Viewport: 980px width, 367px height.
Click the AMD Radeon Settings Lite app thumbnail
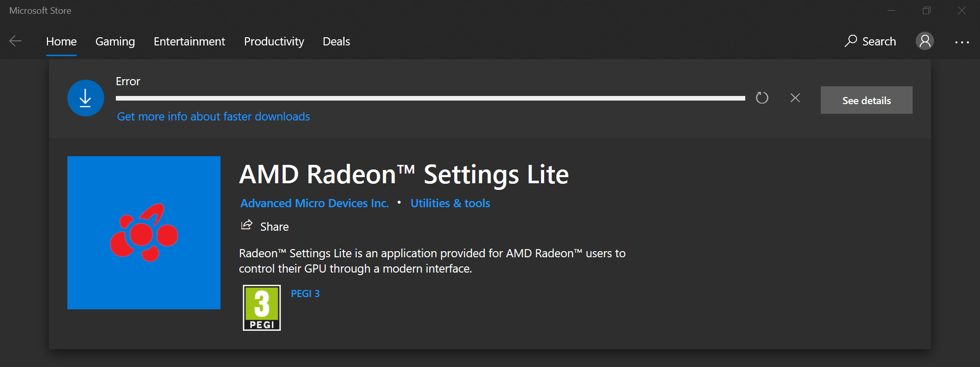click(144, 233)
